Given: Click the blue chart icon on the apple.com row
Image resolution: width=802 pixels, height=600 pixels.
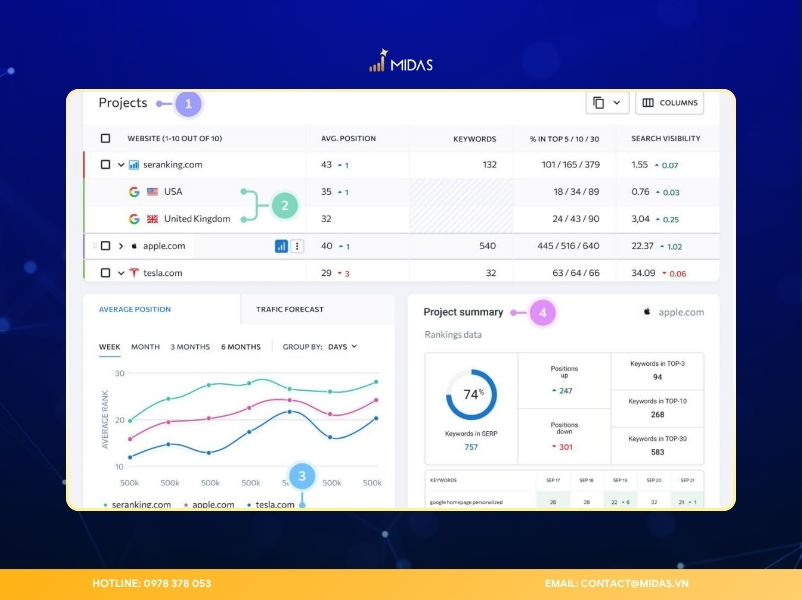Looking at the screenshot, I should pos(281,246).
